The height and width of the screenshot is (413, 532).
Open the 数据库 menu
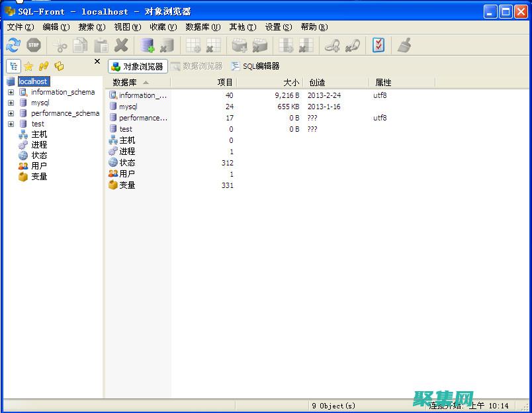pyautogui.click(x=202, y=27)
